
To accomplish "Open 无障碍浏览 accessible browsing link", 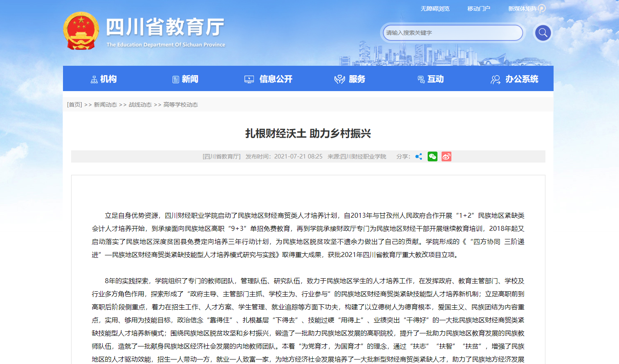I will (435, 8).
